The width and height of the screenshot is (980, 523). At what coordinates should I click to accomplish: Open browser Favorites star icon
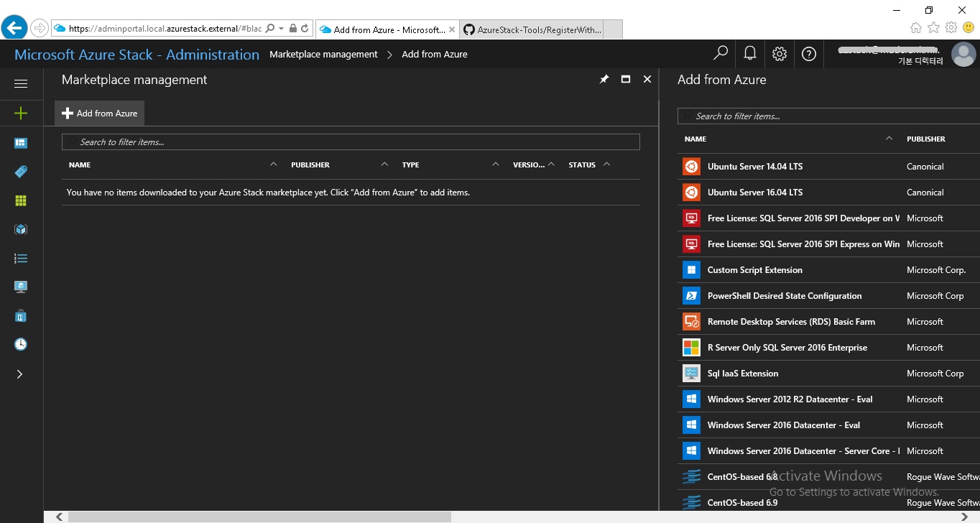tap(933, 28)
